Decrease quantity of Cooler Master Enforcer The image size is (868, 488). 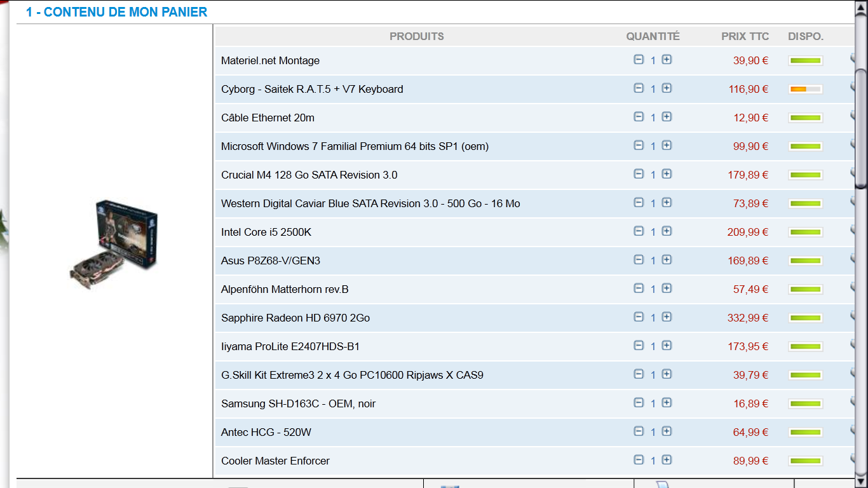pos(639,460)
